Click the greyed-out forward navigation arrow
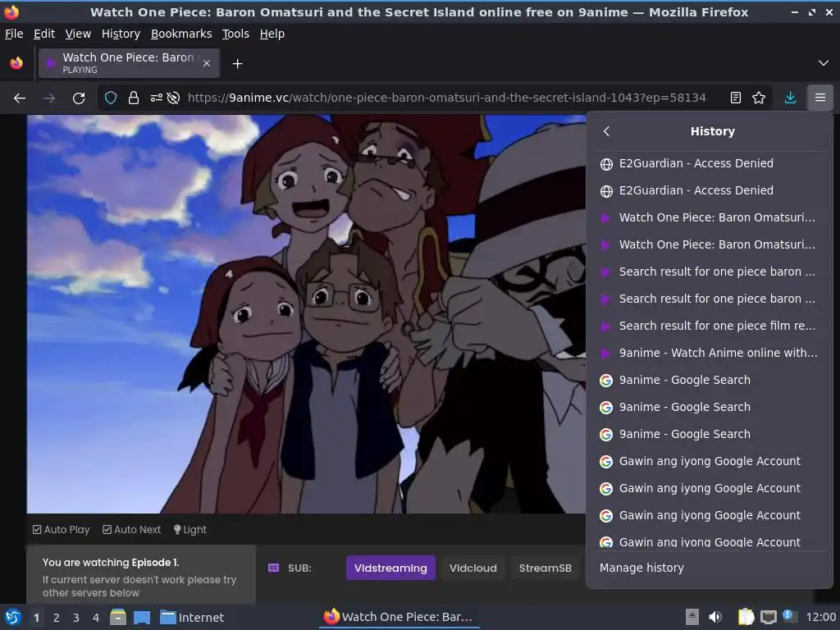The height and width of the screenshot is (630, 840). (x=48, y=98)
